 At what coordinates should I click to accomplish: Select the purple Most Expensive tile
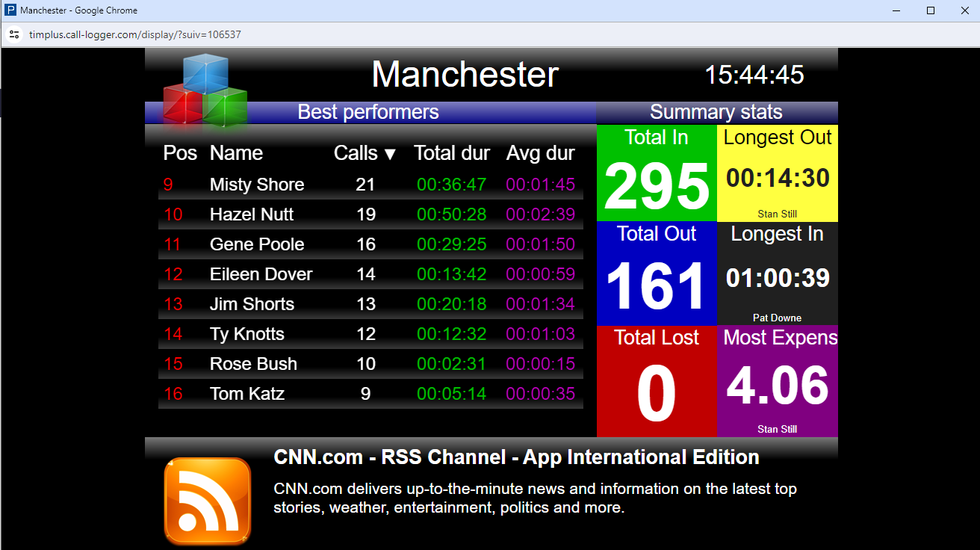[777, 381]
